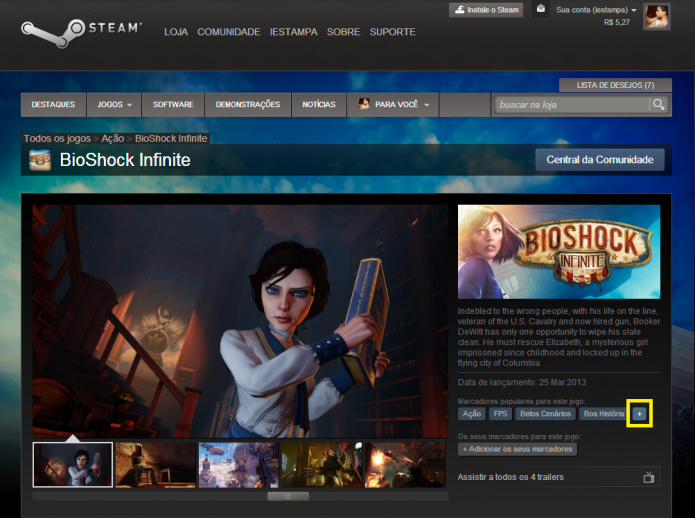Image resolution: width=695 pixels, height=518 pixels.
Task: Click the Belos Cenários tag
Action: click(545, 414)
